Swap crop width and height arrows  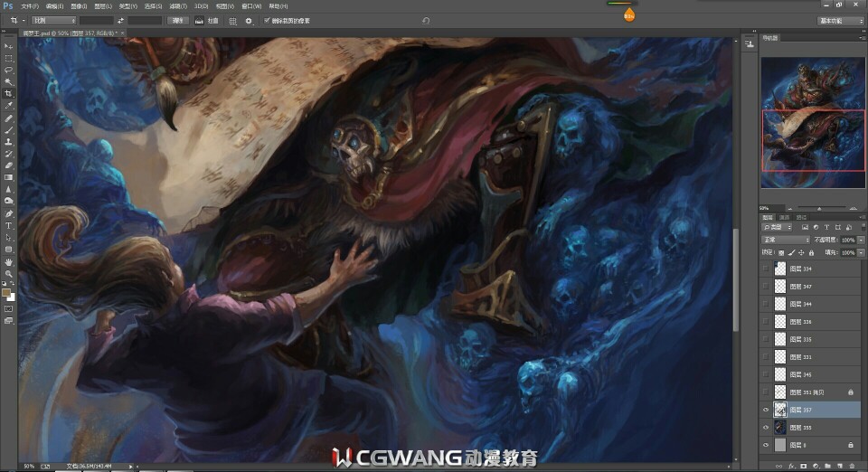click(x=120, y=21)
